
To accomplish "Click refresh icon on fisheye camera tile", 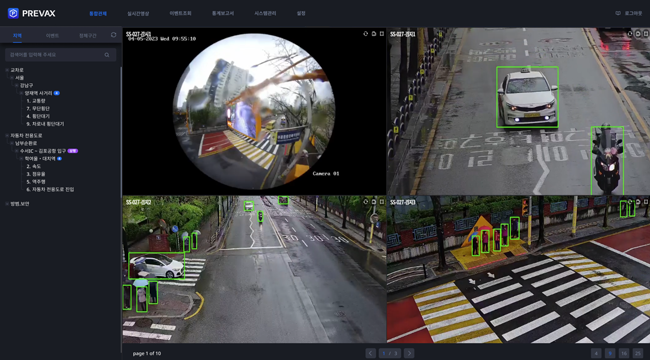I will 366,34.
